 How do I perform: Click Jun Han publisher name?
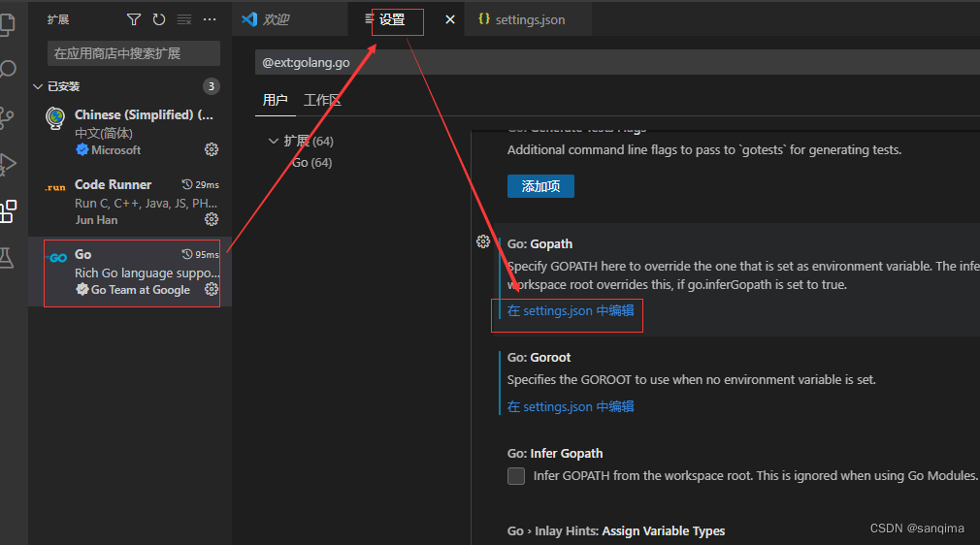coord(96,220)
